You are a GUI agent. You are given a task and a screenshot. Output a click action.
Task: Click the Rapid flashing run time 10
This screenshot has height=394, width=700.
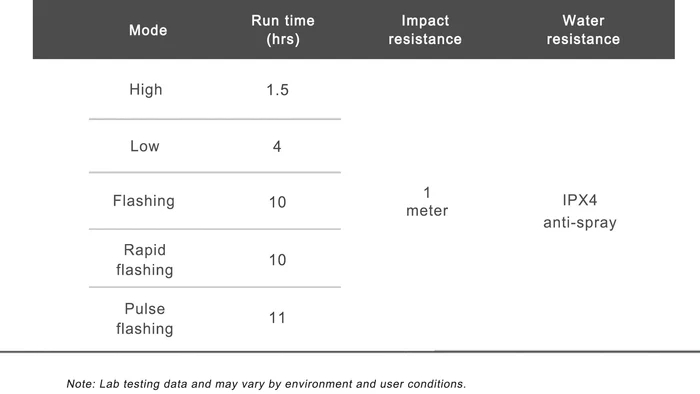pos(277,260)
